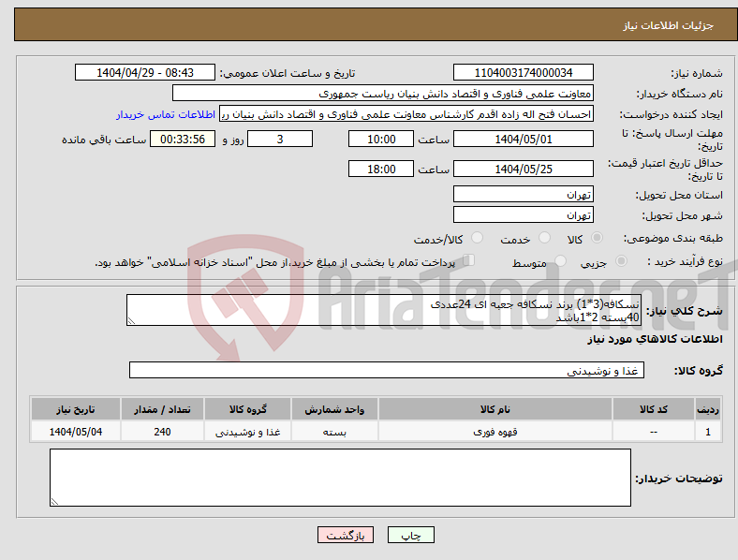Click the announcement date field 1404/04/29 - 08:43
This screenshot has height=560, width=738.
(x=145, y=72)
